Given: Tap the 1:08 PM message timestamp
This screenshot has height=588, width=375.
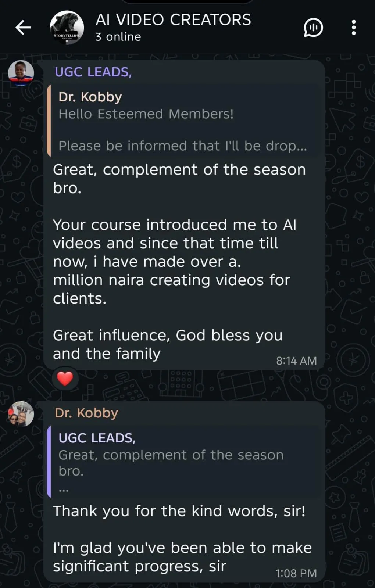Looking at the screenshot, I should tap(296, 573).
